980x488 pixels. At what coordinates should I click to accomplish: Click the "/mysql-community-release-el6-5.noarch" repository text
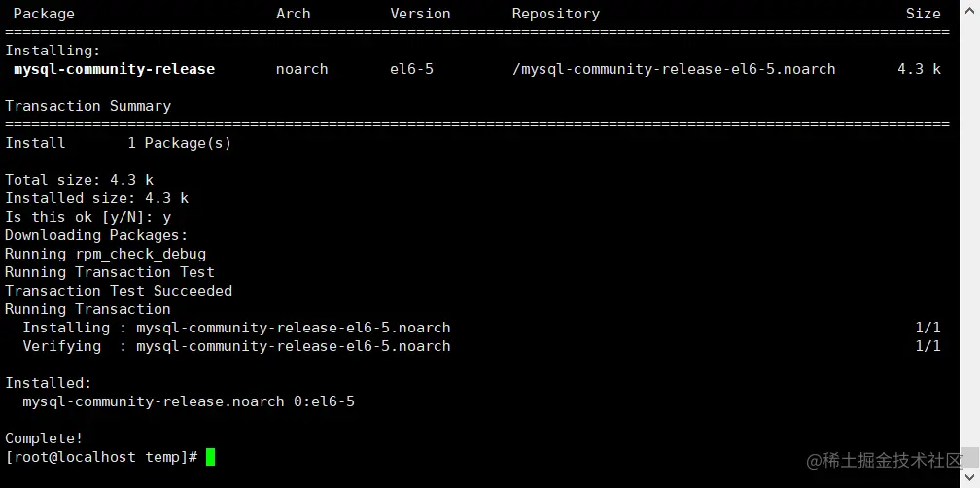click(674, 69)
